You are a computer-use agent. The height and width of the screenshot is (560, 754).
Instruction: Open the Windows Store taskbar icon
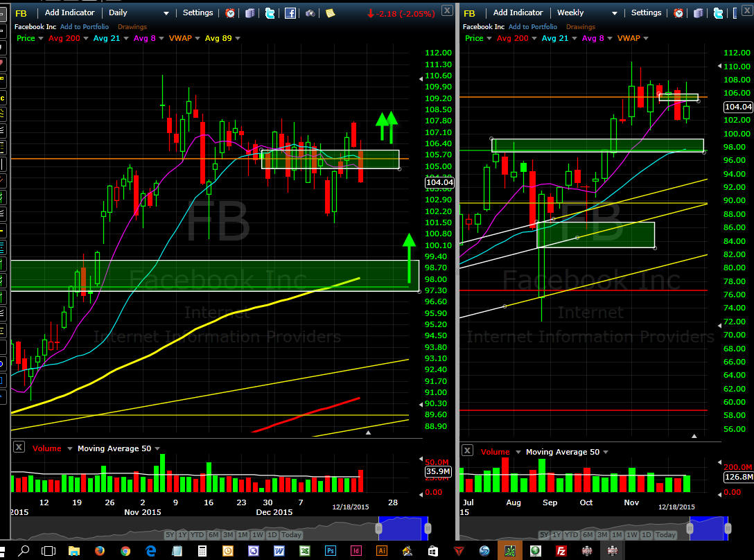(432, 551)
